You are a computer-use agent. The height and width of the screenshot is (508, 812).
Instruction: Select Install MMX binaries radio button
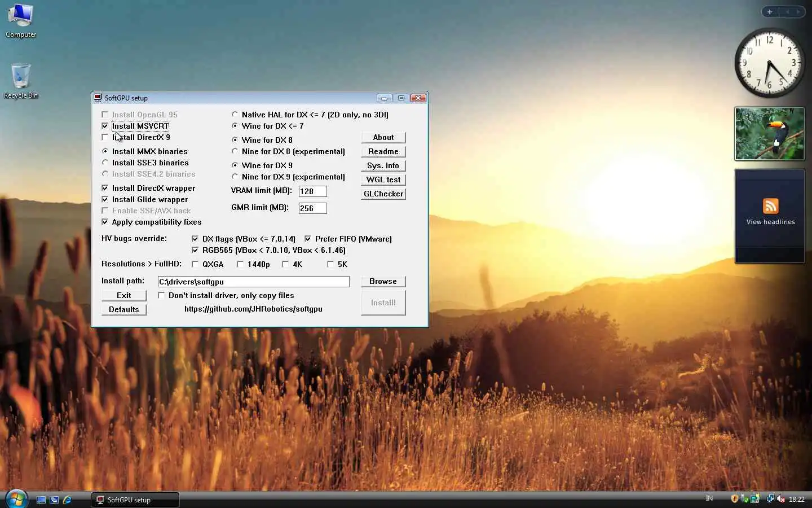coord(105,151)
